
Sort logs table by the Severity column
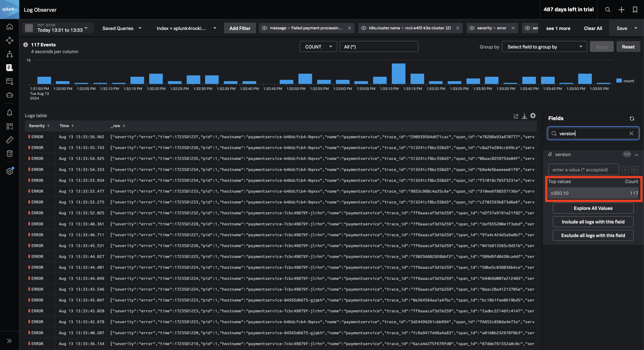39,126
